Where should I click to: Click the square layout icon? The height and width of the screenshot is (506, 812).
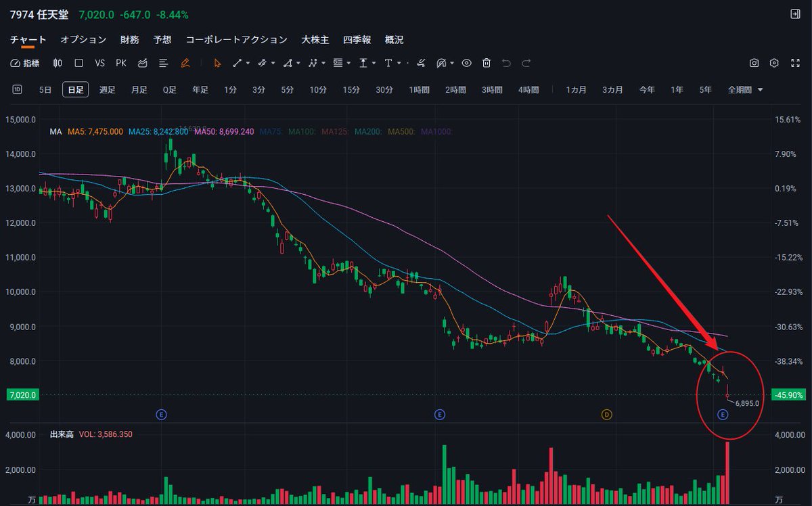(x=78, y=63)
